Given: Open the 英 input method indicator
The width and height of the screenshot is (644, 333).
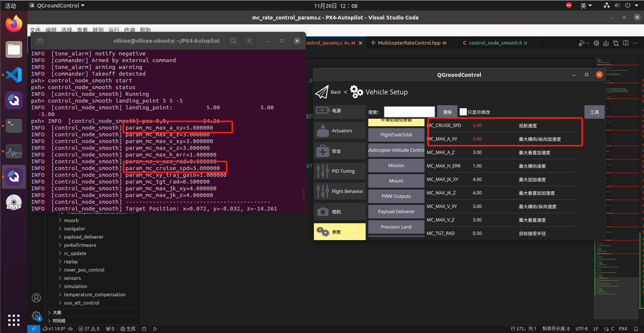Looking at the screenshot, I should tap(586, 6).
